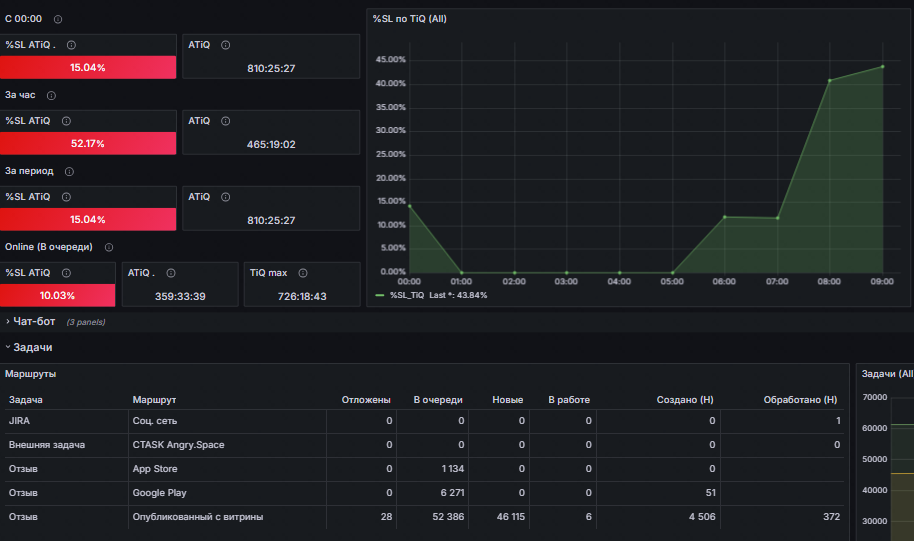Click info icon next to 'За час'
This screenshot has width=914, height=541.
tap(51, 96)
